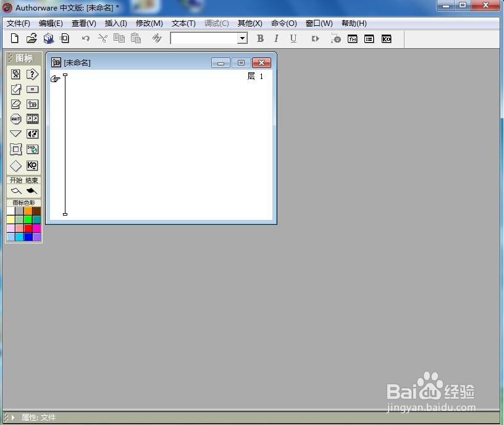The width and height of the screenshot is (504, 425).
Task: Open the 命令(O) menu
Action: click(284, 23)
